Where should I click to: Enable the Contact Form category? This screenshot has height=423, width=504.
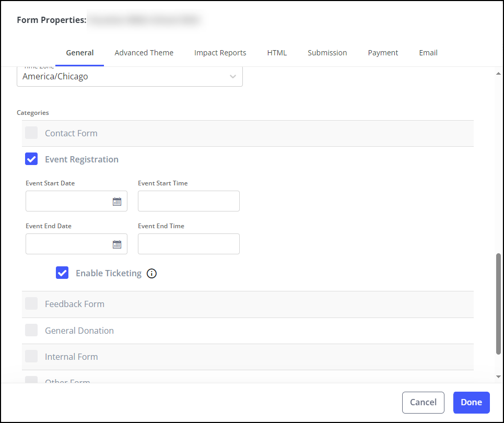pos(31,133)
